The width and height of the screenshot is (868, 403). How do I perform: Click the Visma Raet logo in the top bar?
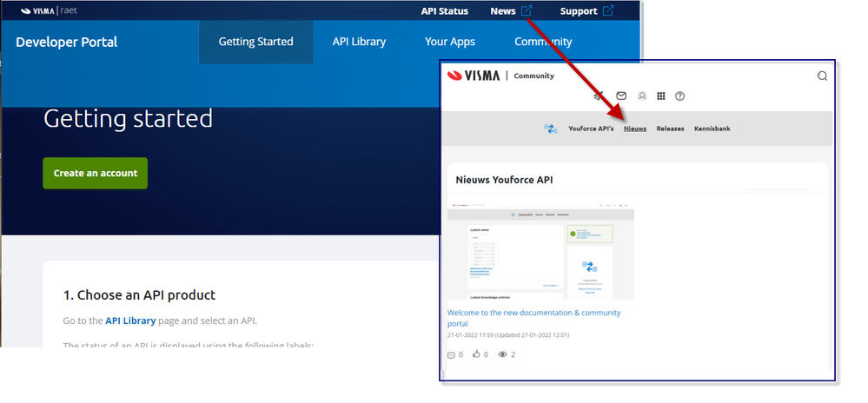[x=49, y=10]
